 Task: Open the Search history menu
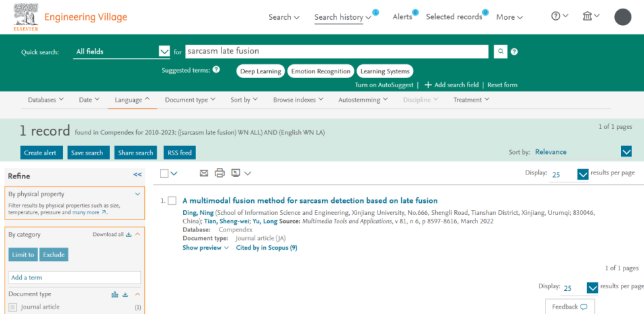click(x=342, y=17)
